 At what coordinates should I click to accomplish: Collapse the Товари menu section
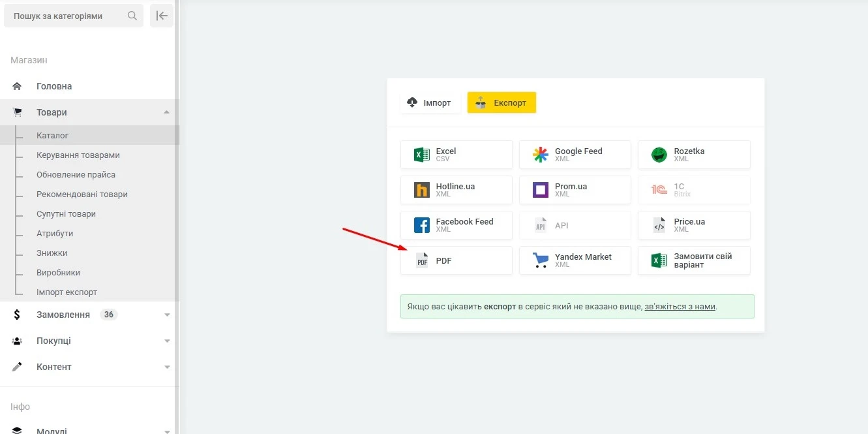(x=167, y=112)
